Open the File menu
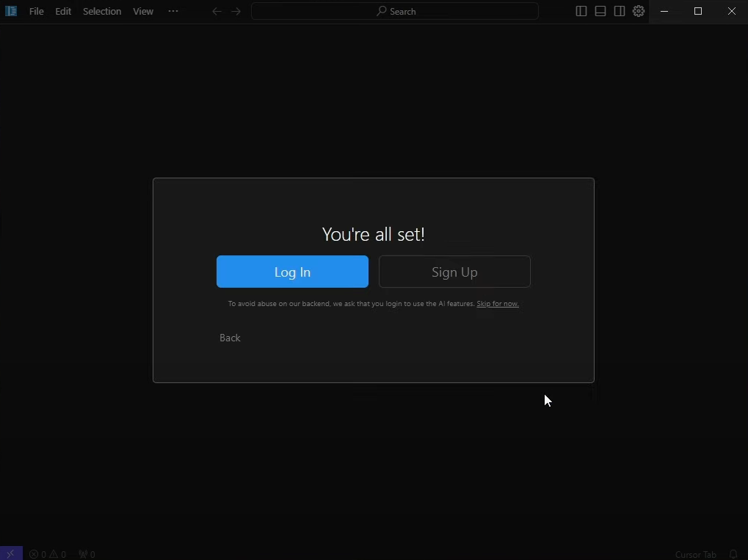This screenshot has width=748, height=560. click(x=36, y=12)
